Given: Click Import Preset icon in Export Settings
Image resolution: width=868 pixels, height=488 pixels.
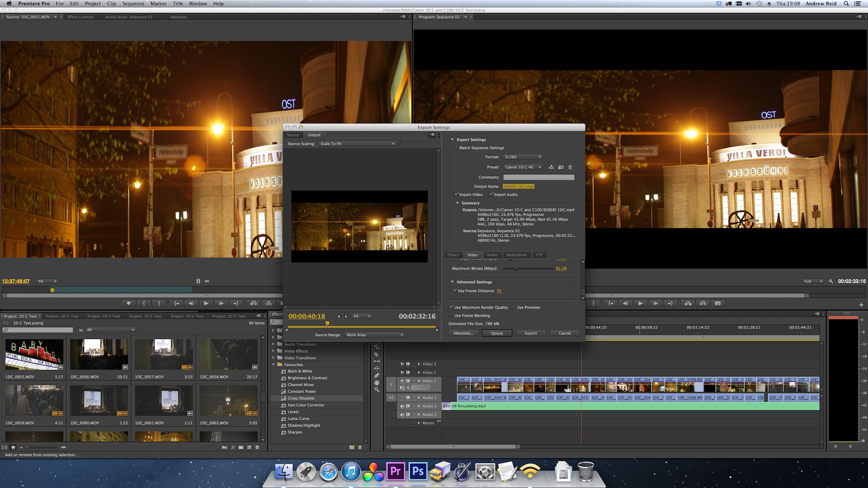Looking at the screenshot, I should [x=561, y=167].
